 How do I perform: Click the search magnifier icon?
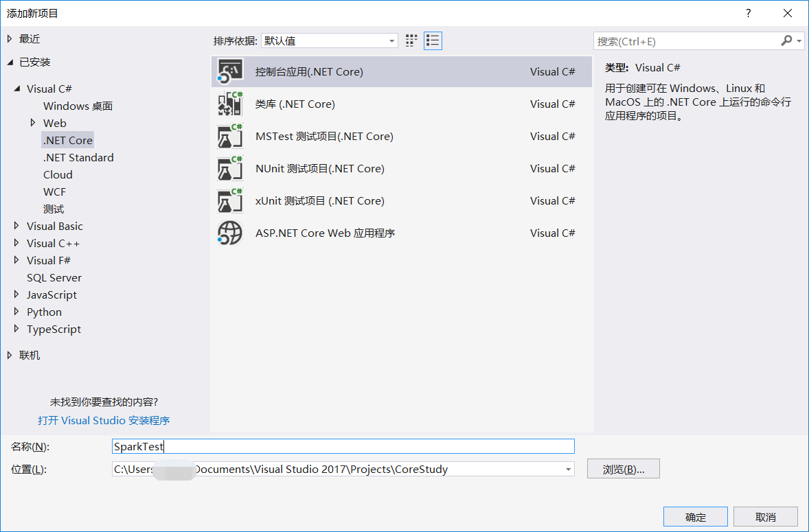point(786,41)
